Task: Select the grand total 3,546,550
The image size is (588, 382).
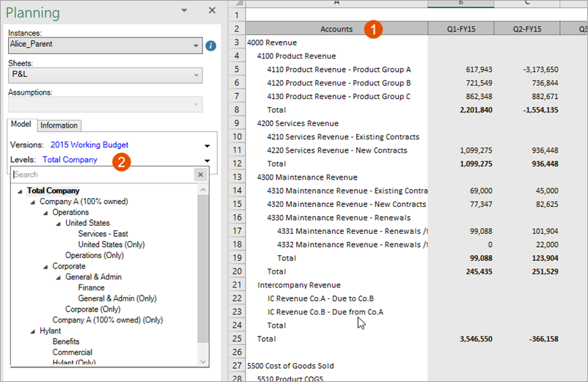Action: (461, 339)
